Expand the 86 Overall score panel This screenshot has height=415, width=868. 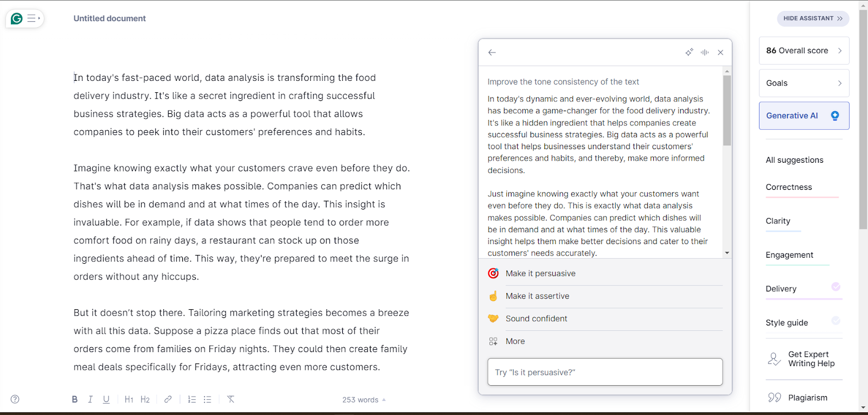click(803, 50)
